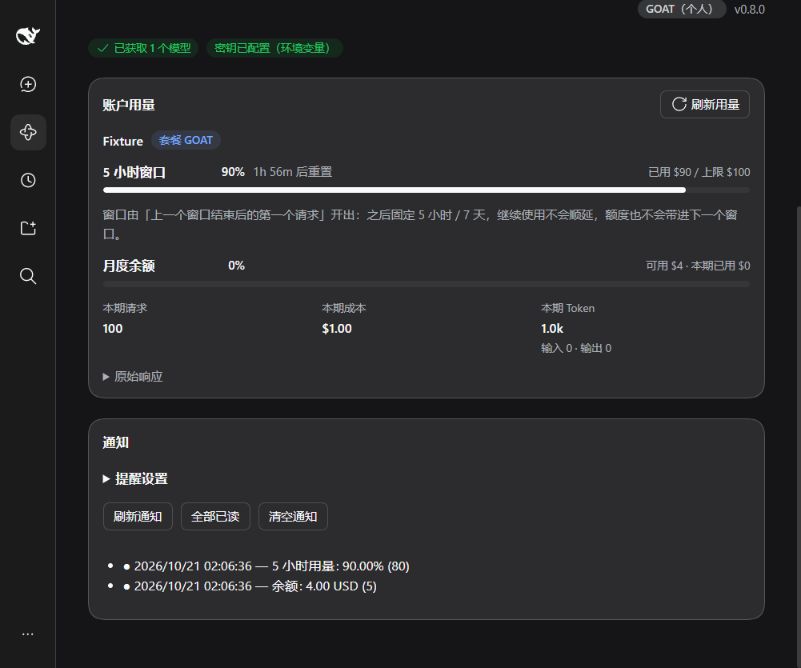Click the GOAT (个人) account badge
801x668 pixels.
pyautogui.click(x=681, y=9)
